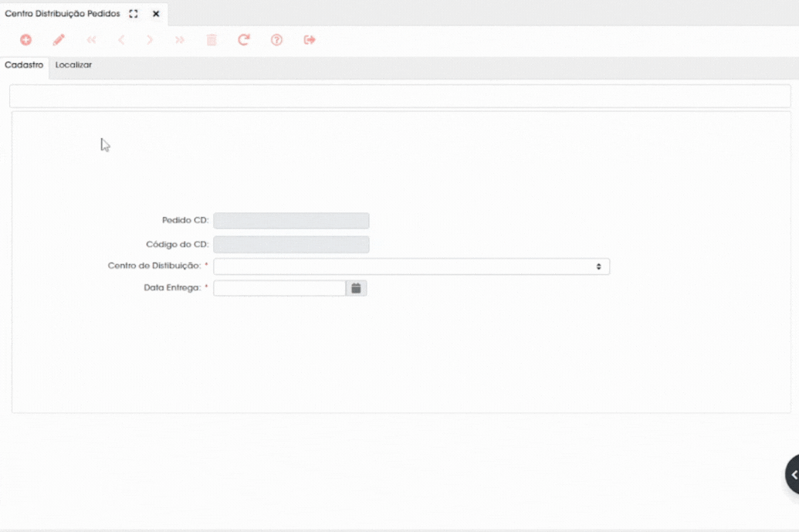The height and width of the screenshot is (532, 799).
Task: Click the add new record plus icon
Action: [x=25, y=39]
